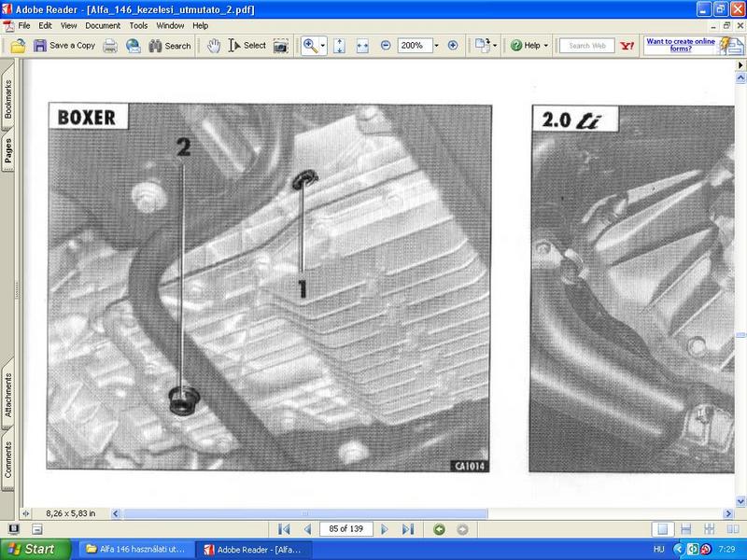Jump to the last page

408,529
